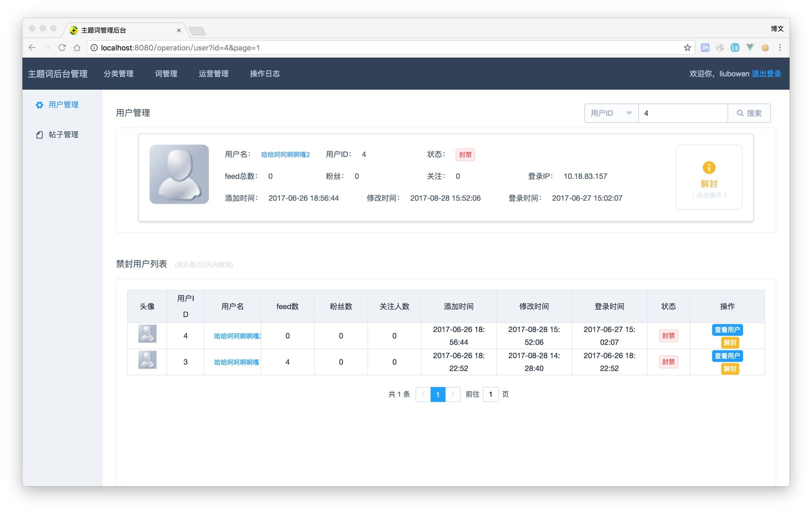
Task: Open the 运营管理 top menu
Action: coord(213,74)
